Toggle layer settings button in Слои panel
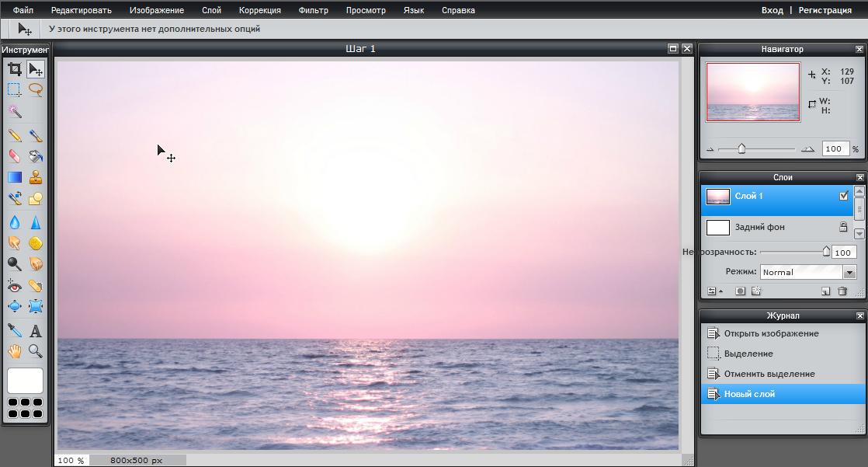 [x=713, y=291]
